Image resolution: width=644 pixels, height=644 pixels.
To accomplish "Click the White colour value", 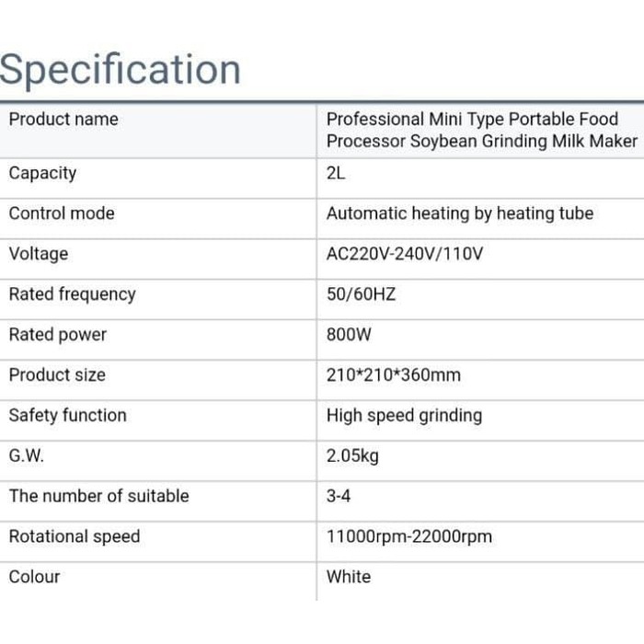I will click(x=349, y=577).
